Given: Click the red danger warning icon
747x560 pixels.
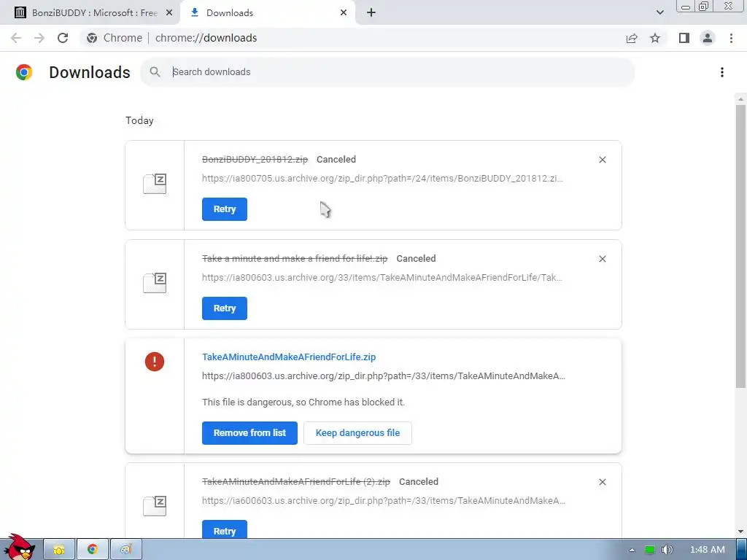Looking at the screenshot, I should [x=155, y=362].
